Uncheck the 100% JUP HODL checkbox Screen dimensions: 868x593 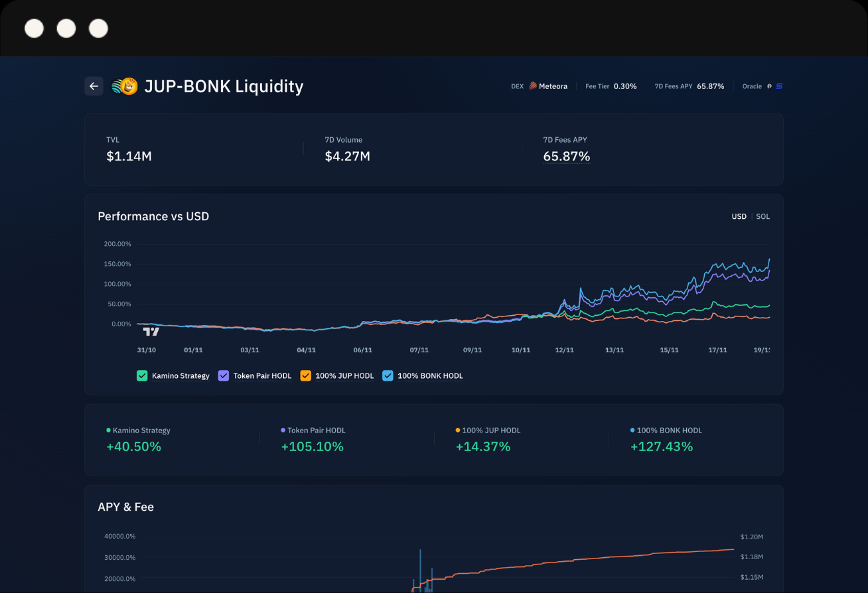305,375
